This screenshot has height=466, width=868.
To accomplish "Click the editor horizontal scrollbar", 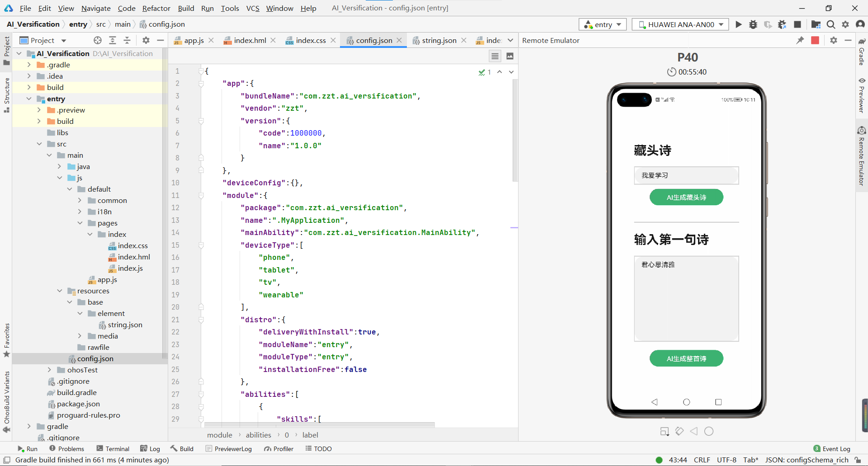I will click(x=320, y=425).
